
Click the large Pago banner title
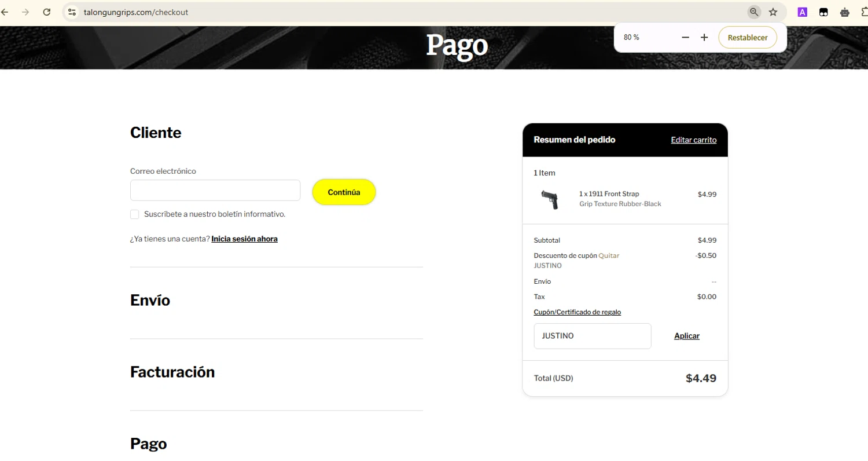tap(457, 45)
